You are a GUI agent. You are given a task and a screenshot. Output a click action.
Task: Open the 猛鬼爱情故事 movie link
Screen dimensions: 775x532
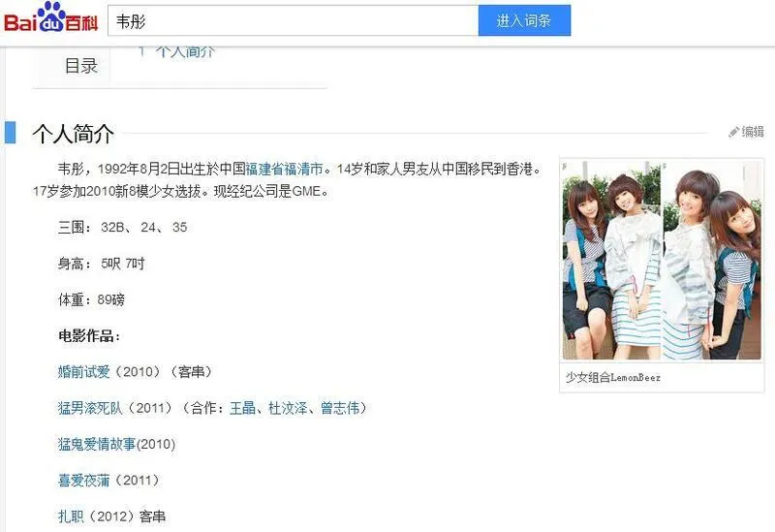[97, 444]
